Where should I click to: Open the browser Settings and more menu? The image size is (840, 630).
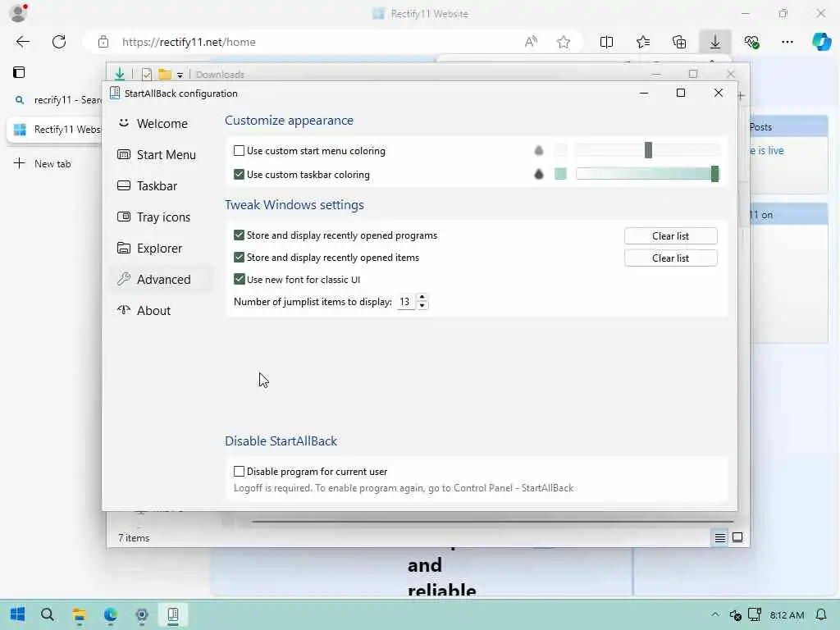787,42
